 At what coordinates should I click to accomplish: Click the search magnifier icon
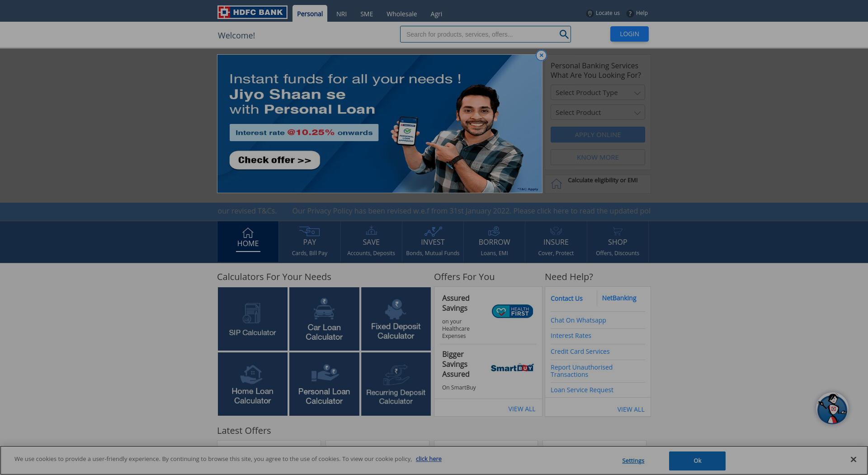pos(563,34)
